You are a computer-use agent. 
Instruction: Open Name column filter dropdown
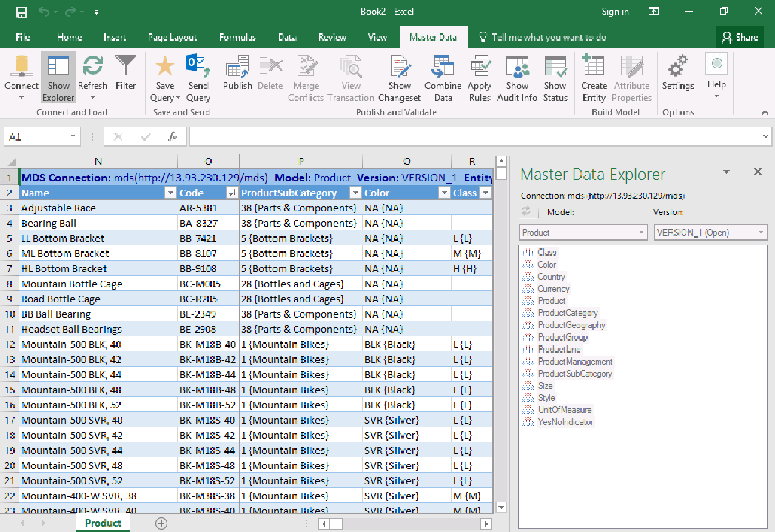[x=170, y=193]
